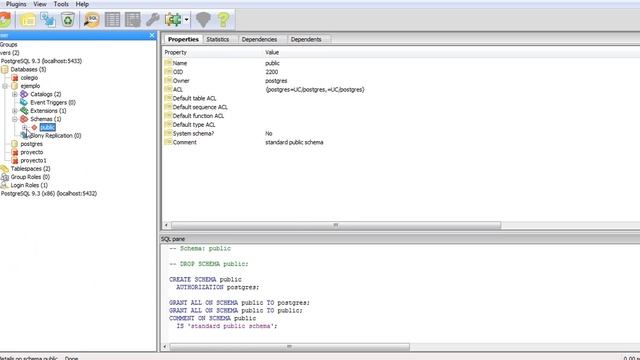Click the Guru Hint icon

[203, 20]
